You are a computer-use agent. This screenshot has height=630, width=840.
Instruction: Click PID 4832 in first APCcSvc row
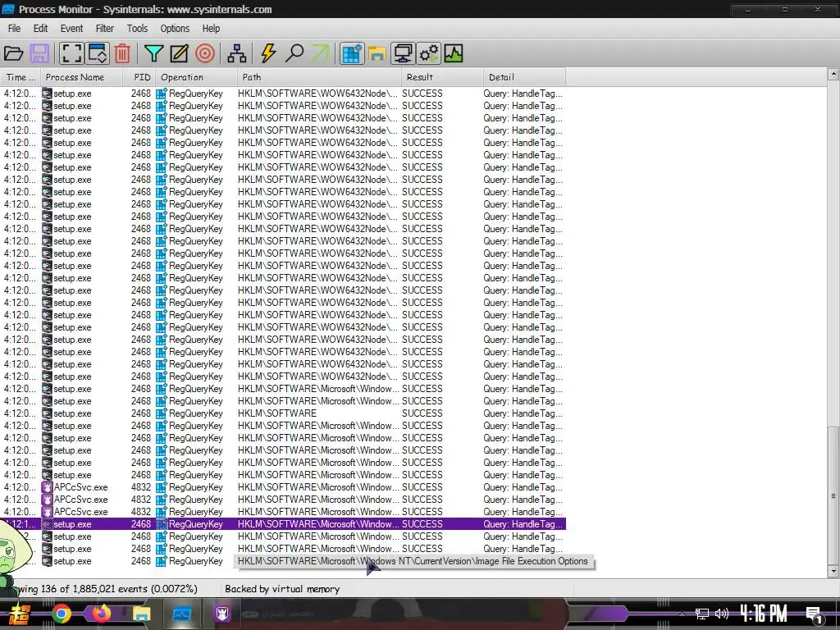[141, 487]
